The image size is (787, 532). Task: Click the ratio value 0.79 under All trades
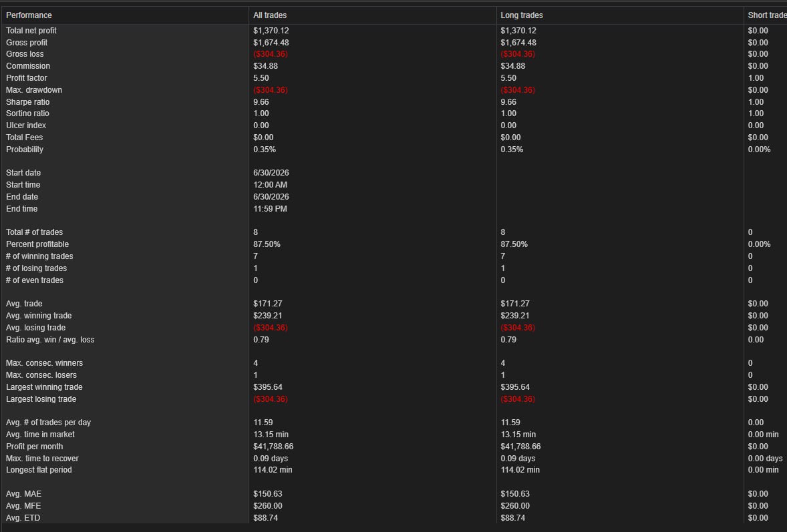pyautogui.click(x=261, y=340)
